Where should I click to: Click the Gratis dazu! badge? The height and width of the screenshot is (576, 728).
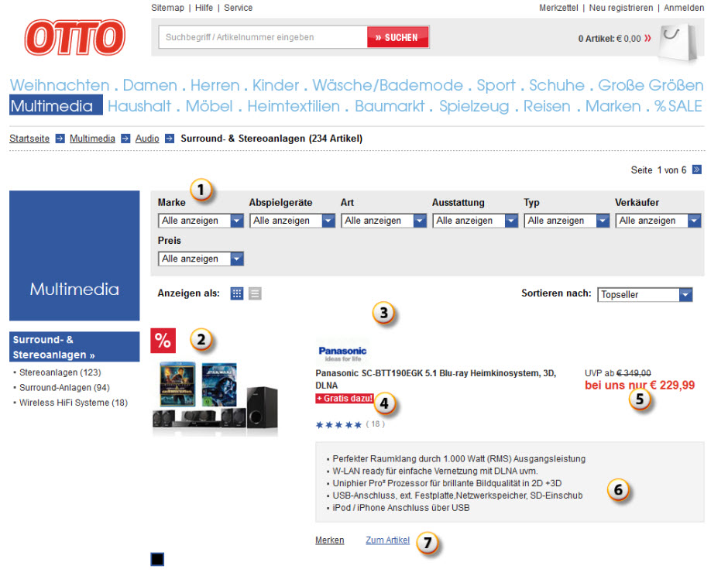[345, 398]
